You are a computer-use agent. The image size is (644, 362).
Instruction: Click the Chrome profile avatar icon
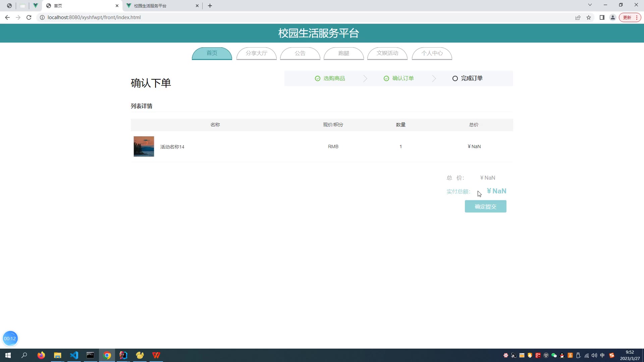pos(612,17)
